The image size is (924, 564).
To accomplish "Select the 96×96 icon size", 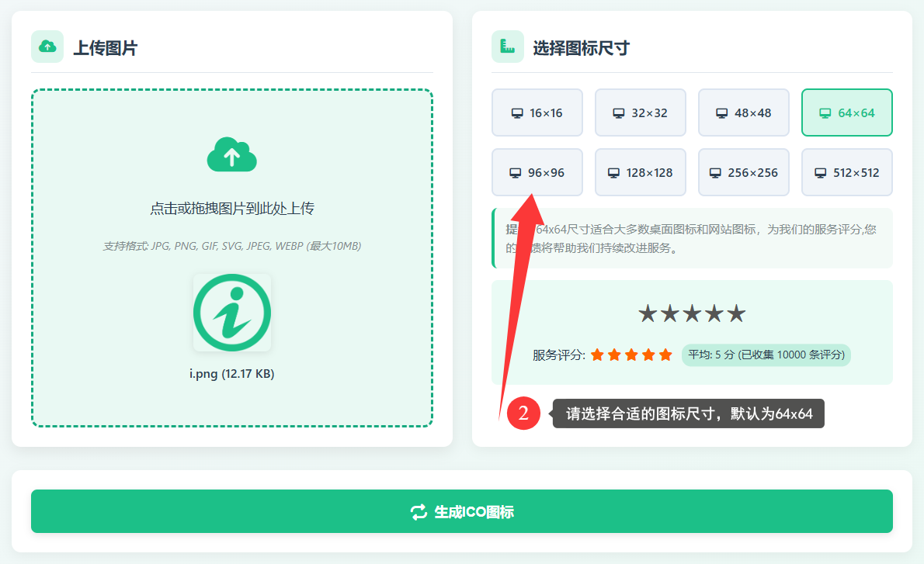I will tap(537, 172).
